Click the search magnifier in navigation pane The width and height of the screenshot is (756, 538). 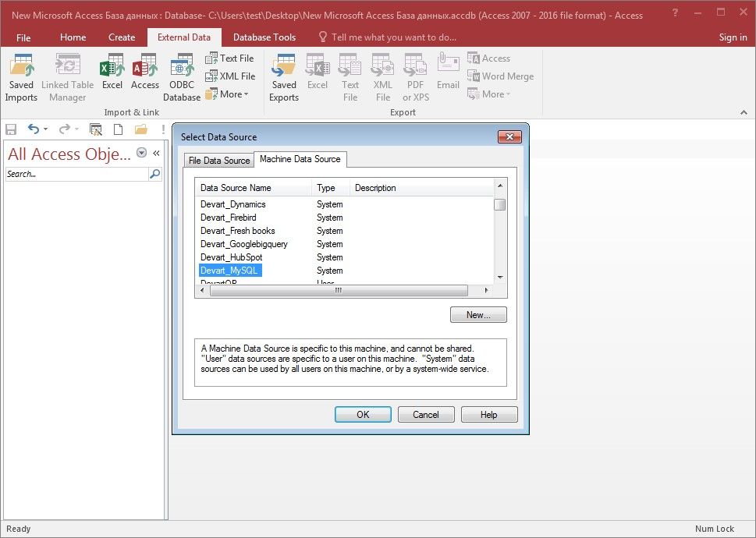tap(154, 174)
